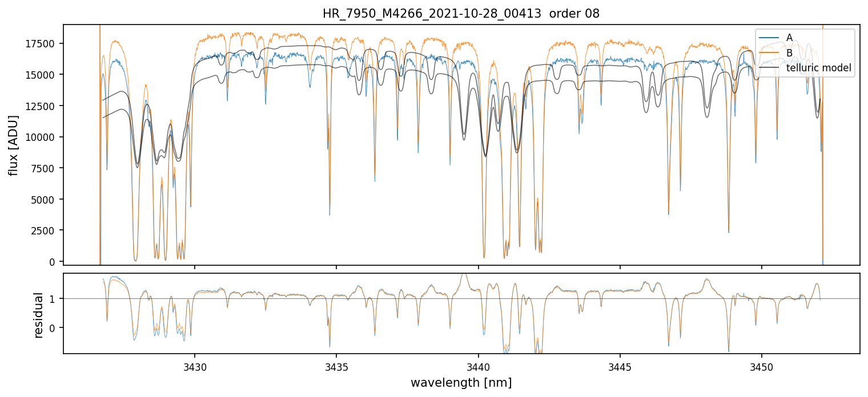The image size is (868, 397).
Task: Click the plot title HR_7950_M4266 order 08
Action: click(x=461, y=14)
